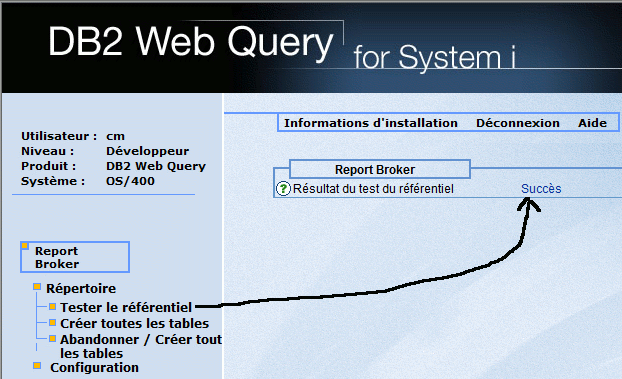Screen dimensions: 622x379
Task: Expand the Configuration node via its orange bullet
Action: point(37,366)
